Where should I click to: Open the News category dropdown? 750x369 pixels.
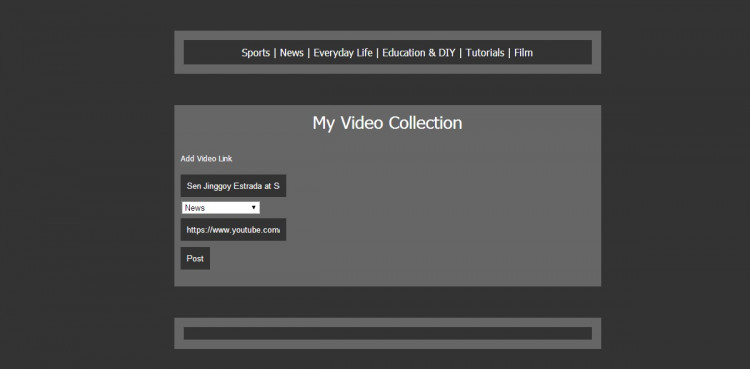click(221, 208)
